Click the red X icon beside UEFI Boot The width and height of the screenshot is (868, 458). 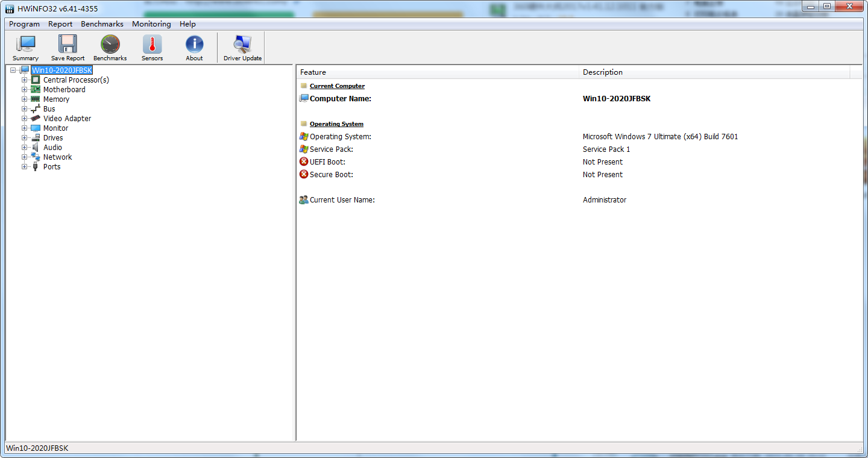pos(304,162)
